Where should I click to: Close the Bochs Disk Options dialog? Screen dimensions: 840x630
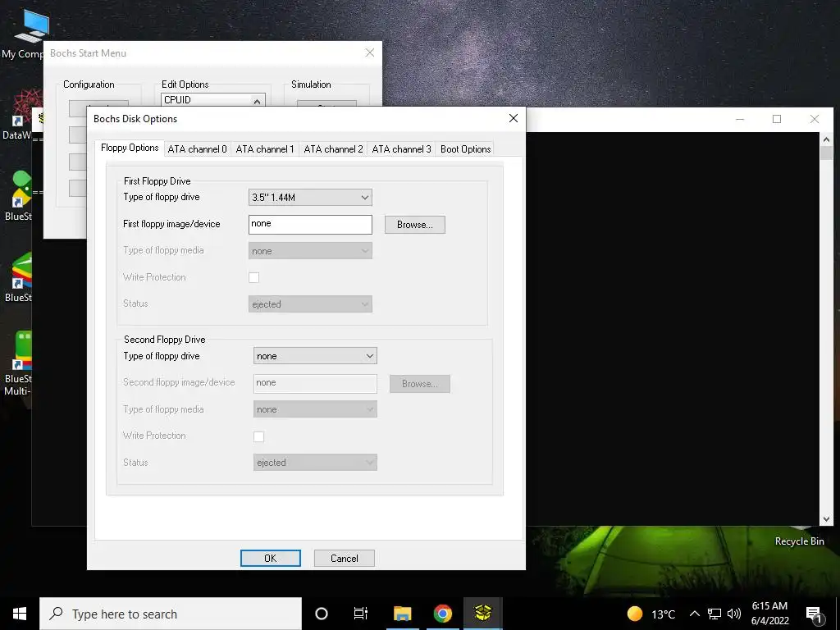514,118
